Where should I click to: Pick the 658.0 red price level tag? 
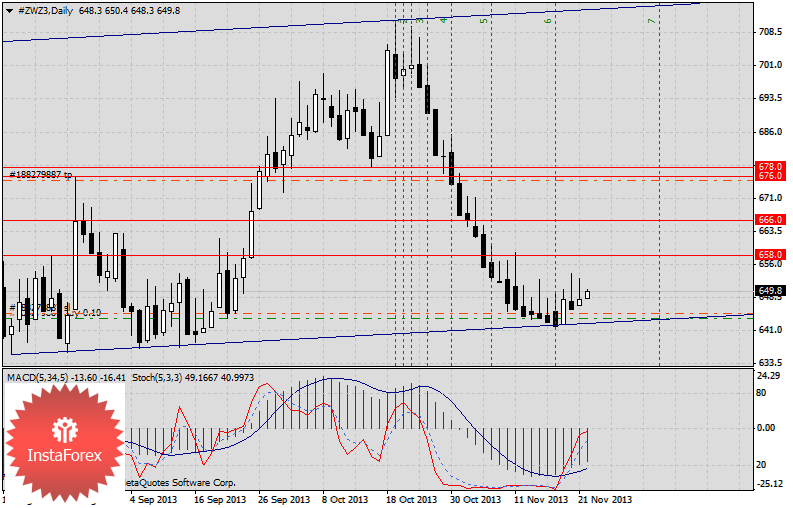[770, 255]
